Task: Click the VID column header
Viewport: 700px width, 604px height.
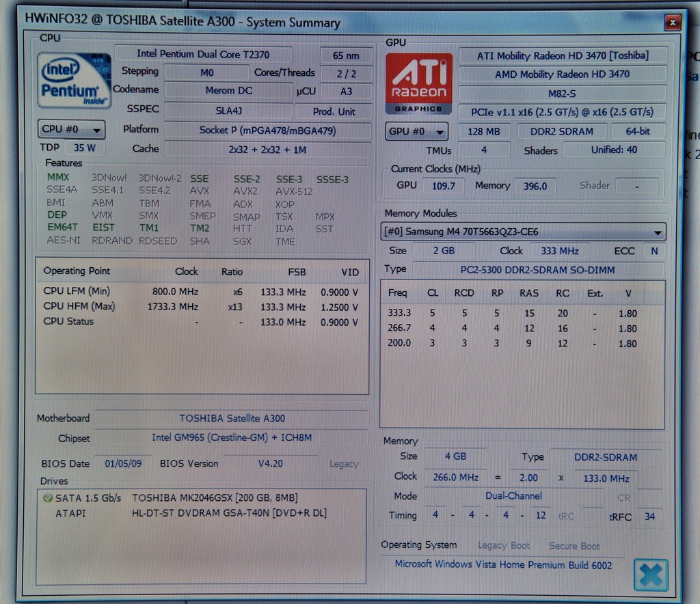Action: pos(350,272)
